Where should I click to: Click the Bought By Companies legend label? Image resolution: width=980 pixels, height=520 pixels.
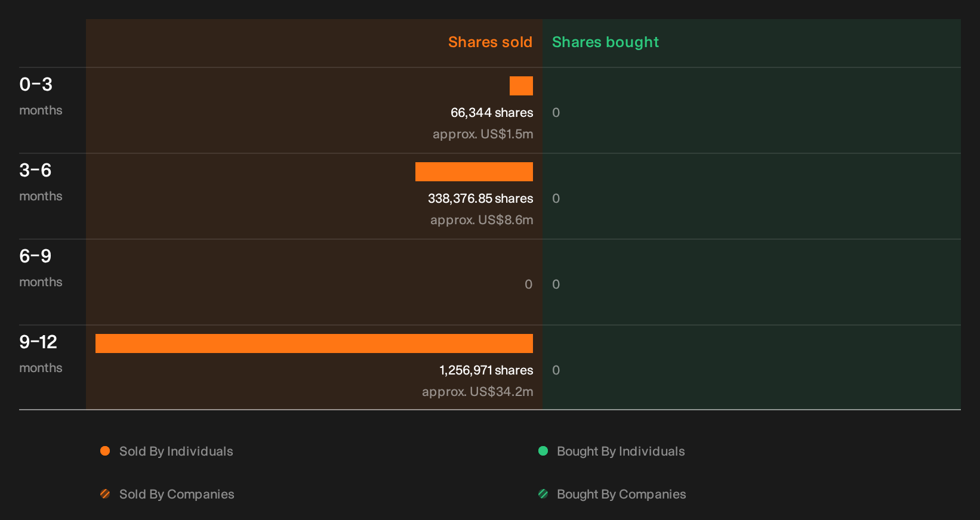(621, 494)
